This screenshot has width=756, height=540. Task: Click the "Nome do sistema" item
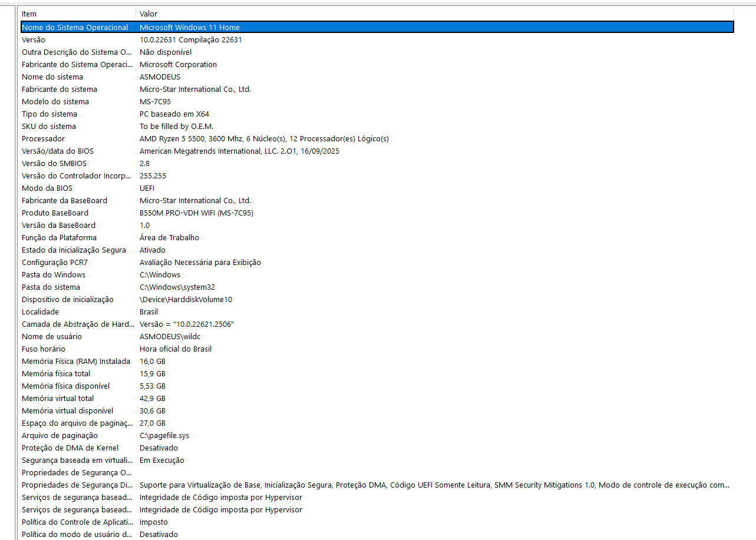(52, 77)
